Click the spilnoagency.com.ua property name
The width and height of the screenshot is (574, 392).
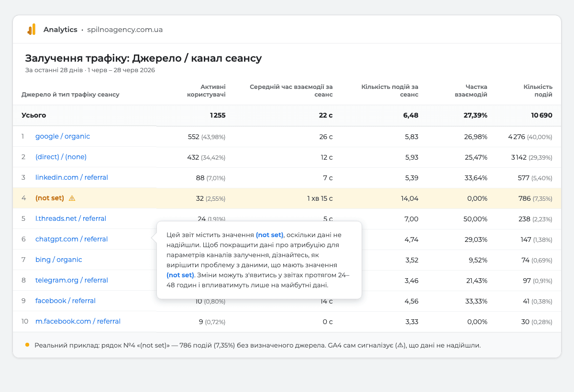pos(125,30)
